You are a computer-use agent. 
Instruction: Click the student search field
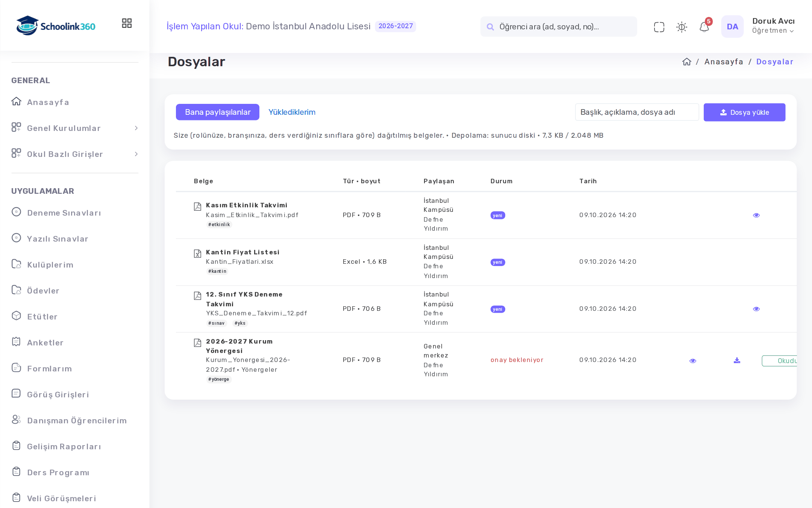click(559, 27)
